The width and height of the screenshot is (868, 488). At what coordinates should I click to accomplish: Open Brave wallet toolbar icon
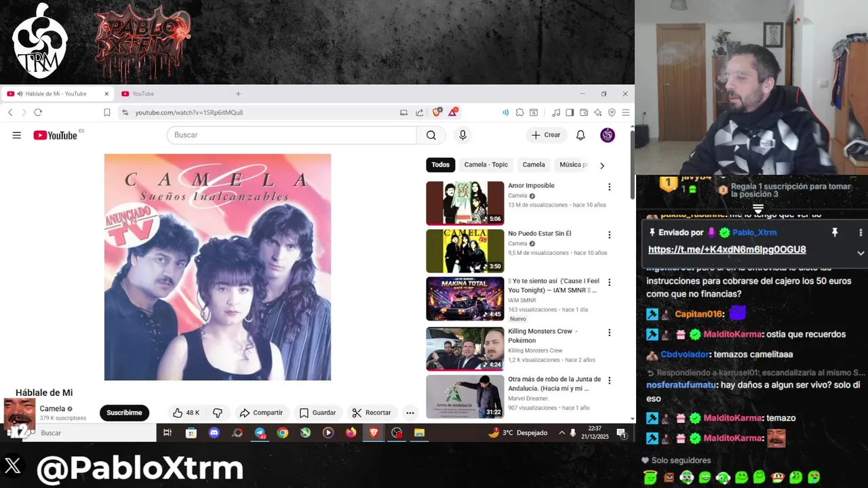[583, 113]
